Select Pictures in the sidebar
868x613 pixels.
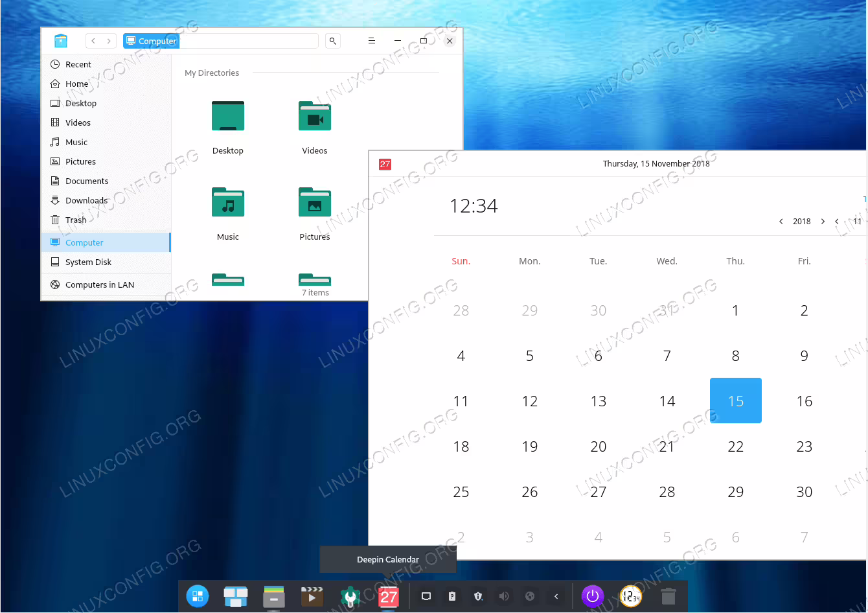tap(106, 161)
